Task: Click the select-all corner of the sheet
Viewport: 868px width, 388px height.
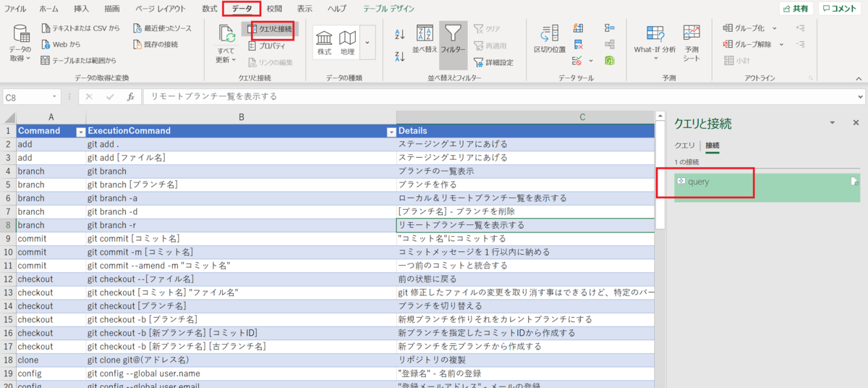Action: point(8,117)
